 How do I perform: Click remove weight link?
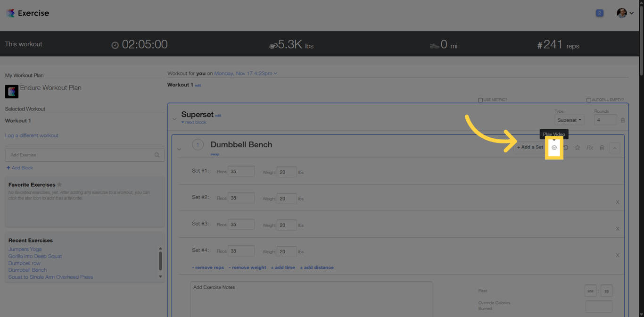click(x=248, y=267)
